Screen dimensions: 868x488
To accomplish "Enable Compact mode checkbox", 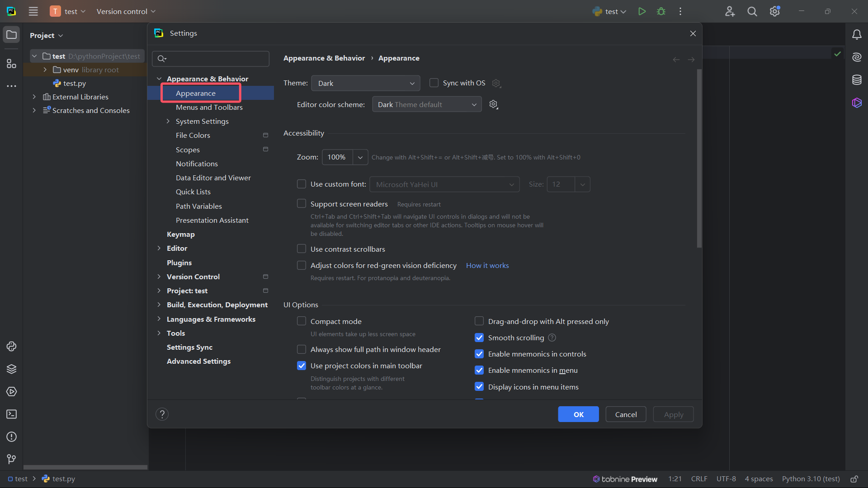I will 302,321.
